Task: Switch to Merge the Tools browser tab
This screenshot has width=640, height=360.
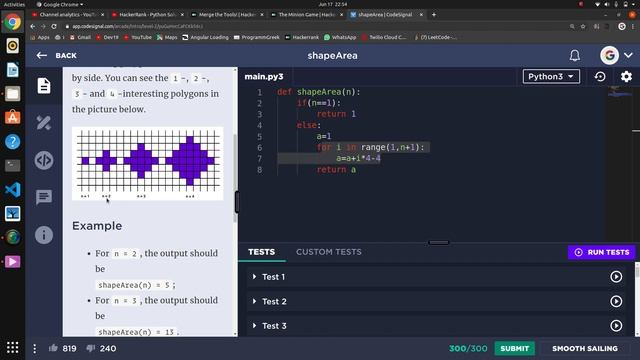Action: pos(227,15)
